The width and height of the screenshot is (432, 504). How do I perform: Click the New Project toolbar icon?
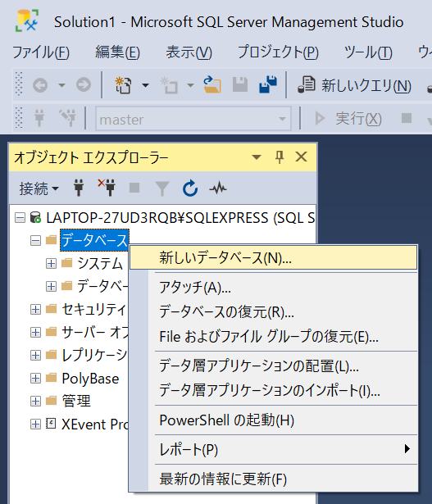[x=124, y=85]
